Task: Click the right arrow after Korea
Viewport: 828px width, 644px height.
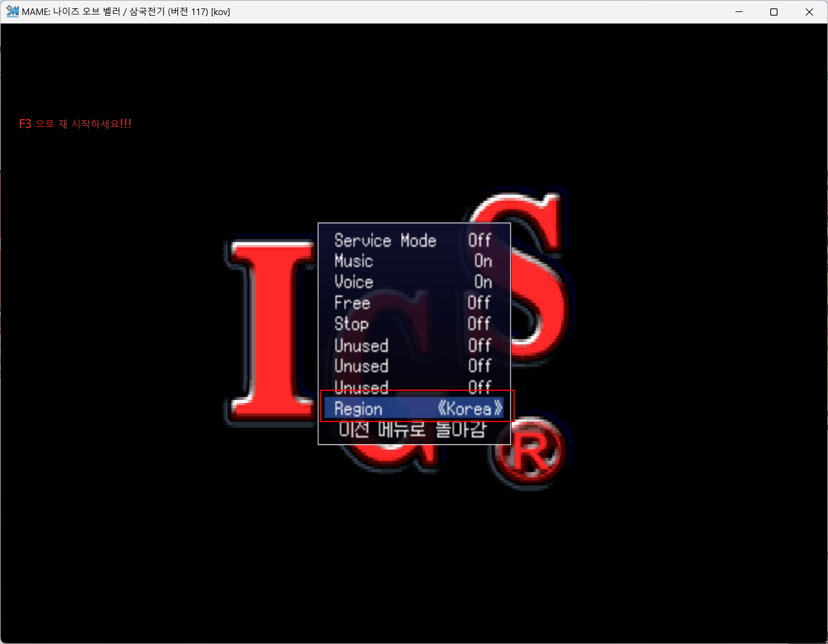Action: tap(497, 409)
